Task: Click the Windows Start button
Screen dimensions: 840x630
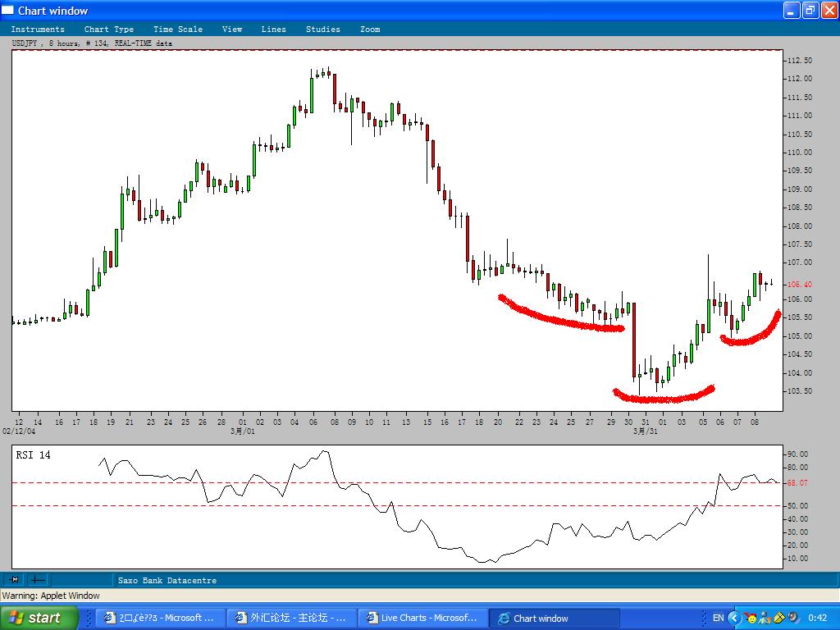Action: (x=39, y=618)
